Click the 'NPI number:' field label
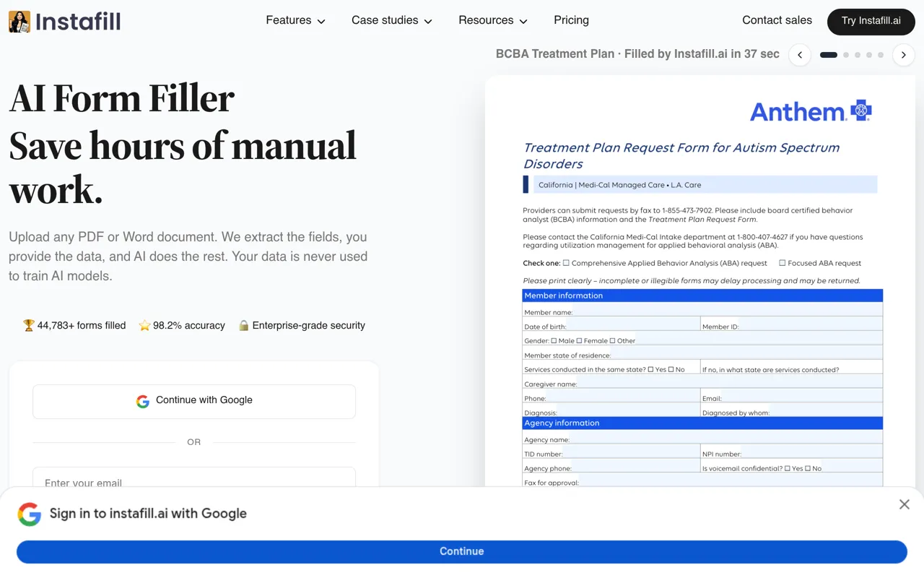Screen dimensions: 924x578 [x=722, y=454]
